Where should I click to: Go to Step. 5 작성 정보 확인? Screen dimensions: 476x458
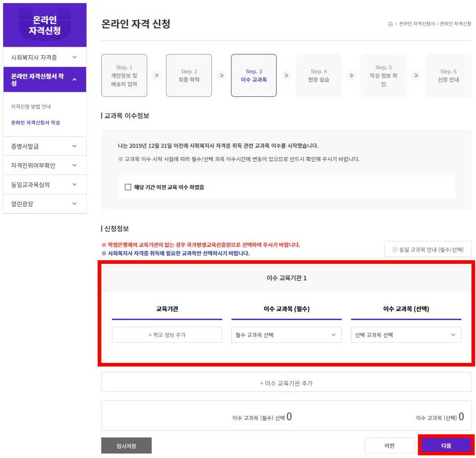pyautogui.click(x=383, y=75)
